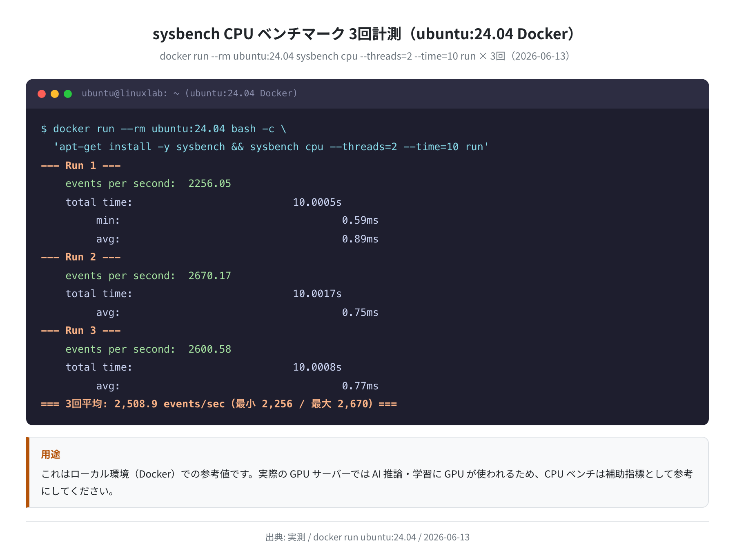The width and height of the screenshot is (735, 560).
Task: Click the avg value 0.75ms
Action: pos(360,312)
